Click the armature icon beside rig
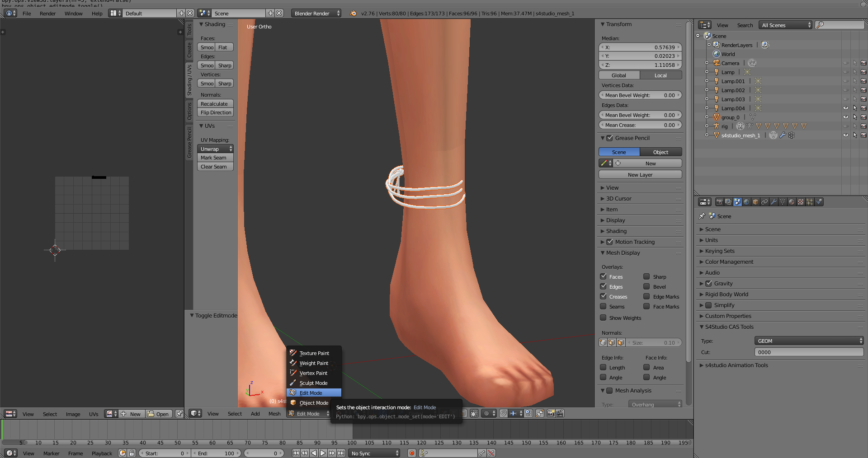868x458 pixels. click(x=740, y=126)
